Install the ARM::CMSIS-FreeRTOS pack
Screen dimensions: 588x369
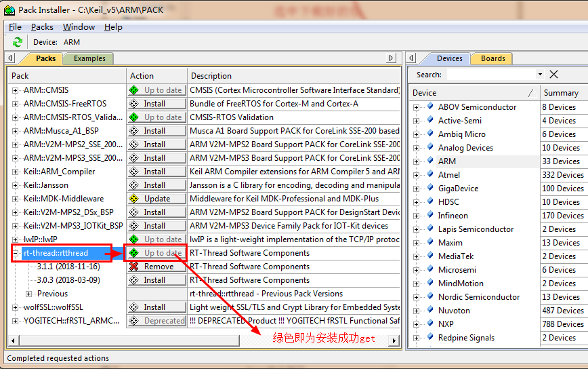(156, 104)
